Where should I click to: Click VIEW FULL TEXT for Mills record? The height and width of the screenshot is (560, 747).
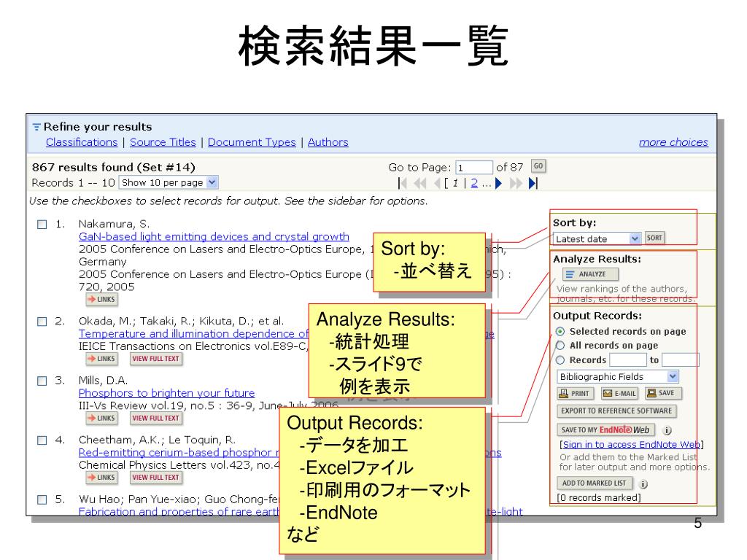click(156, 418)
